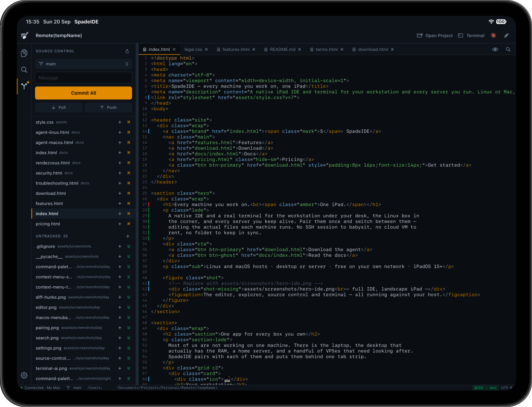The width and height of the screenshot is (532, 407).
Task: Stage all untracked files plus icon
Action: point(128,236)
